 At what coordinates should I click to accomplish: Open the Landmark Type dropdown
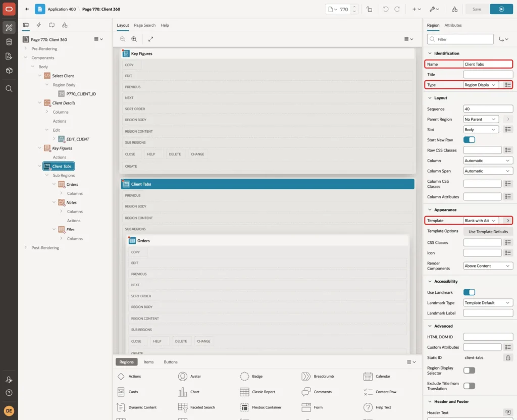click(x=488, y=303)
